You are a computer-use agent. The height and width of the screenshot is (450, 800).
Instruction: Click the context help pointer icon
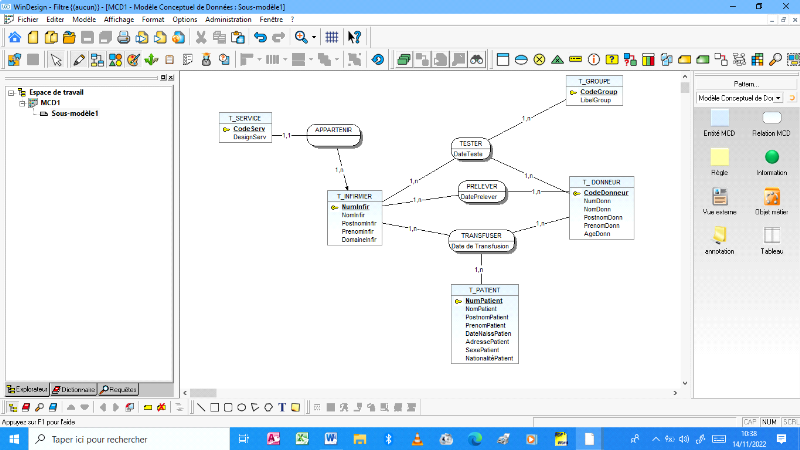(354, 37)
